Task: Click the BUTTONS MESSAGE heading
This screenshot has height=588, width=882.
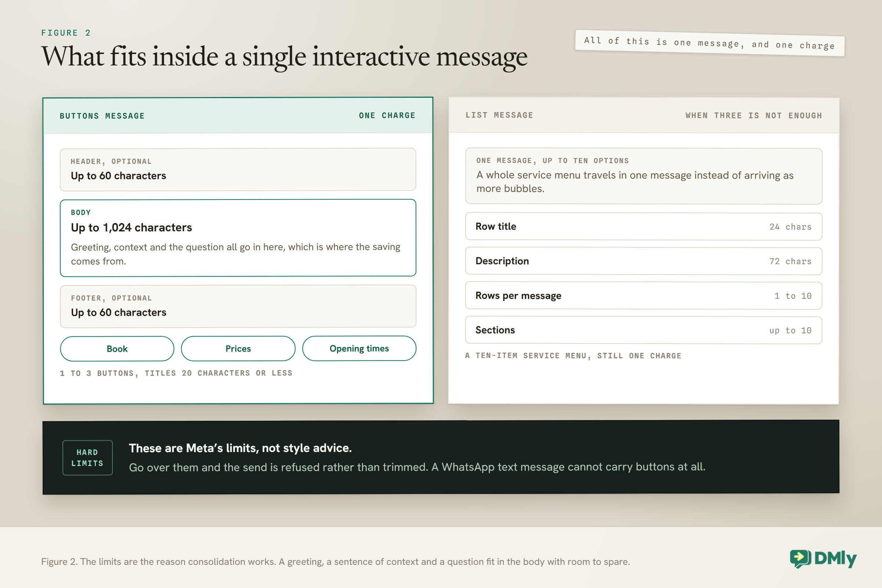Action: [x=102, y=116]
